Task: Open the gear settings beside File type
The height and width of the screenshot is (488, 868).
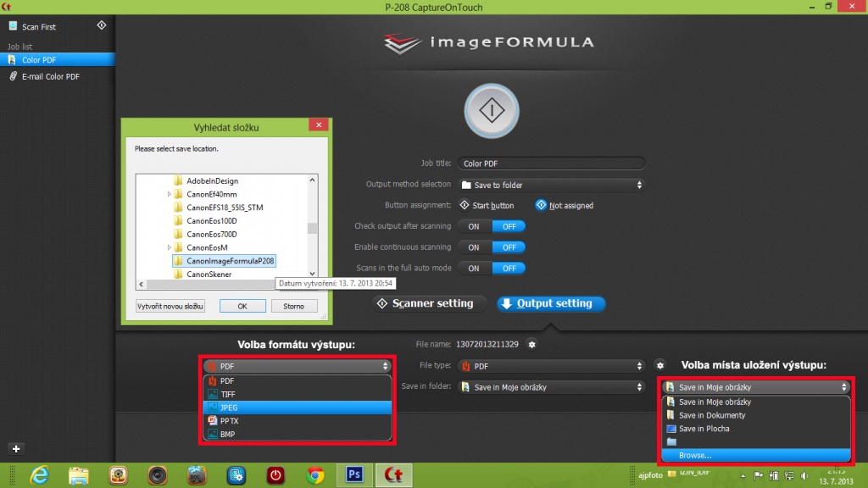Action: point(659,365)
